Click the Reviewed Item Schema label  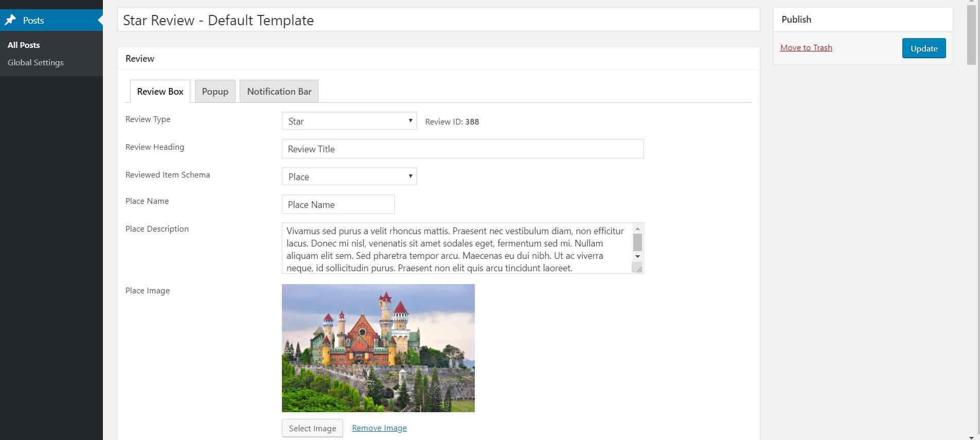pyautogui.click(x=168, y=174)
